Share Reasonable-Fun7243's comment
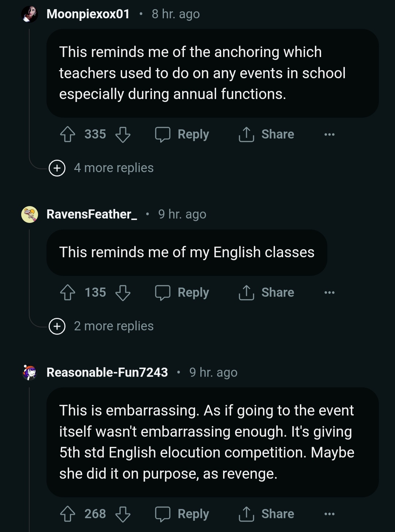The width and height of the screenshot is (395, 532). click(266, 514)
